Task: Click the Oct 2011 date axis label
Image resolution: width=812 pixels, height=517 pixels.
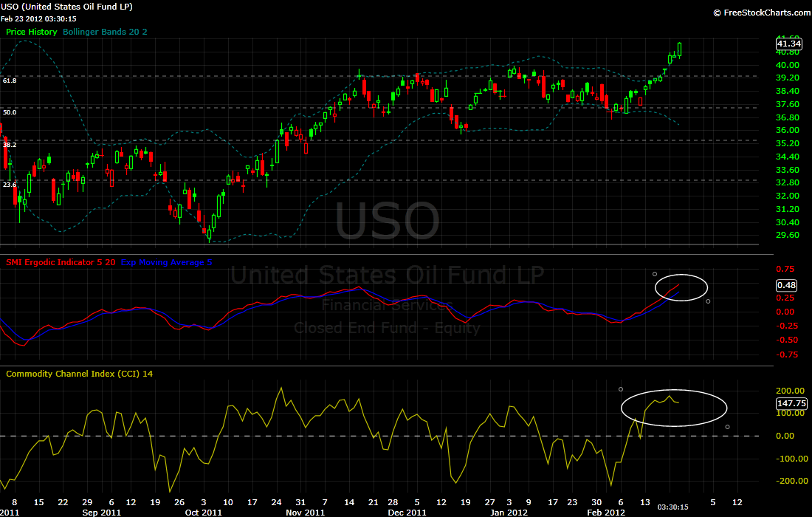Action: click(x=204, y=513)
